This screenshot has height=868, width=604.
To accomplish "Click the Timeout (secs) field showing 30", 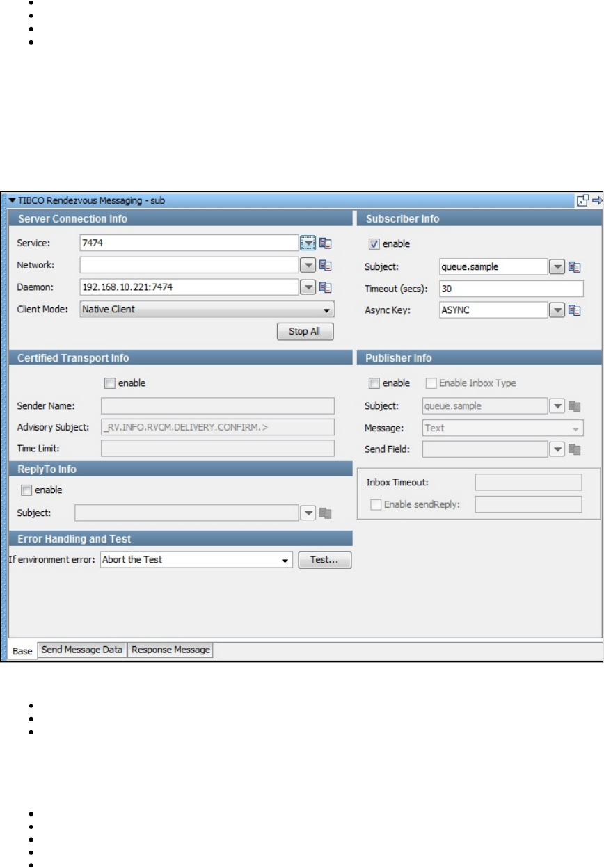I will coord(511,289).
